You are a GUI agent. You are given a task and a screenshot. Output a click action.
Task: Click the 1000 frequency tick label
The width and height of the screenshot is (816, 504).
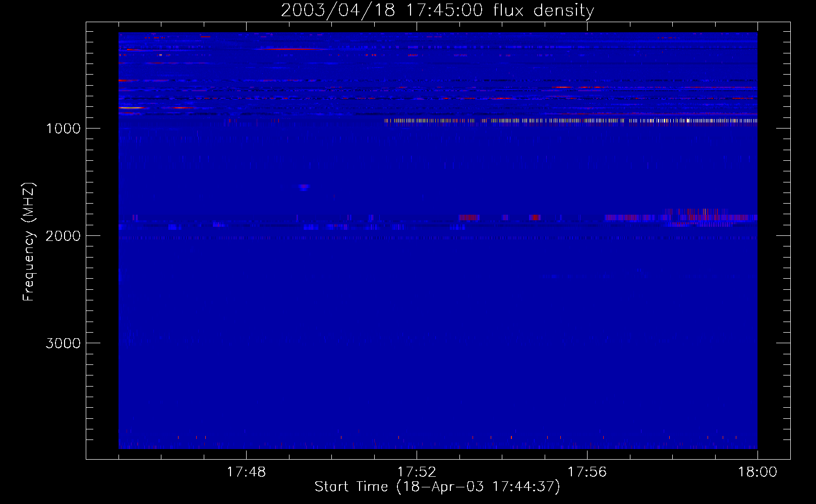tap(63, 129)
